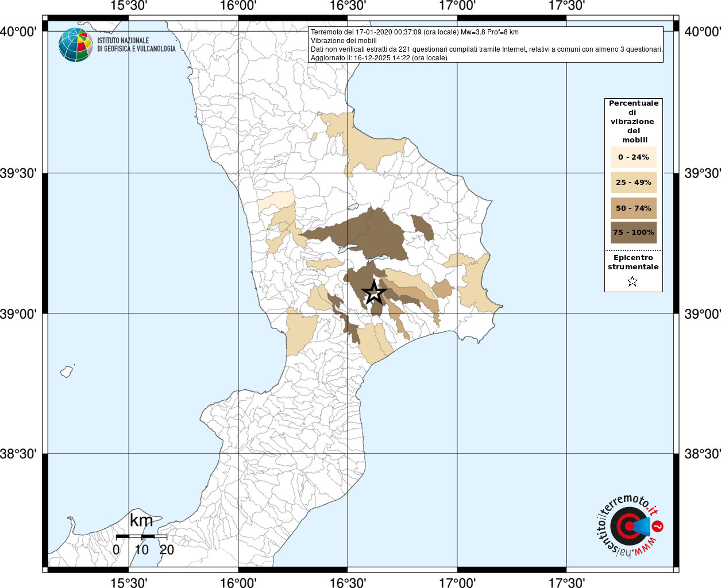Click the Istituto Nazionale di Geofisica text
This screenshot has width=721, height=588.
coord(136,45)
